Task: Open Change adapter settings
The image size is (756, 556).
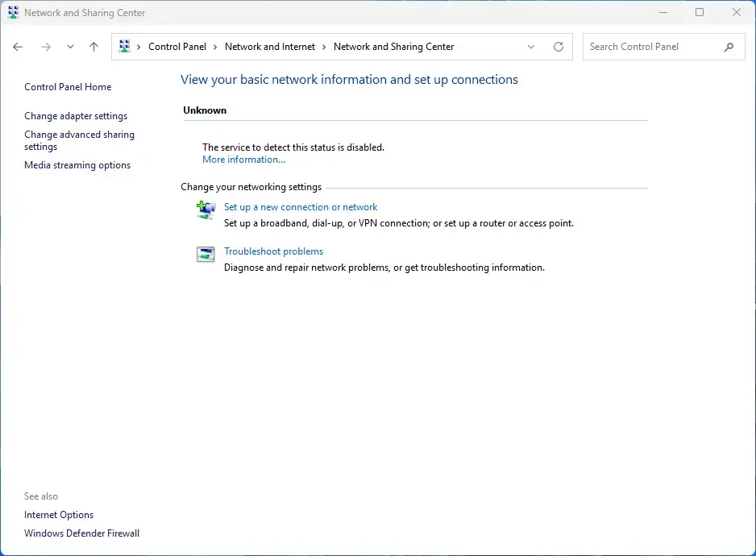Action: (76, 116)
